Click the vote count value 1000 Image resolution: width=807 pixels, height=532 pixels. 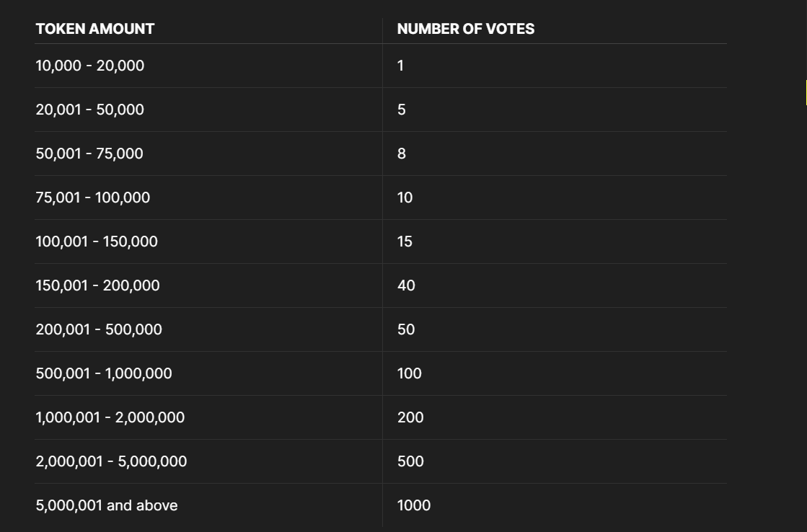point(414,505)
